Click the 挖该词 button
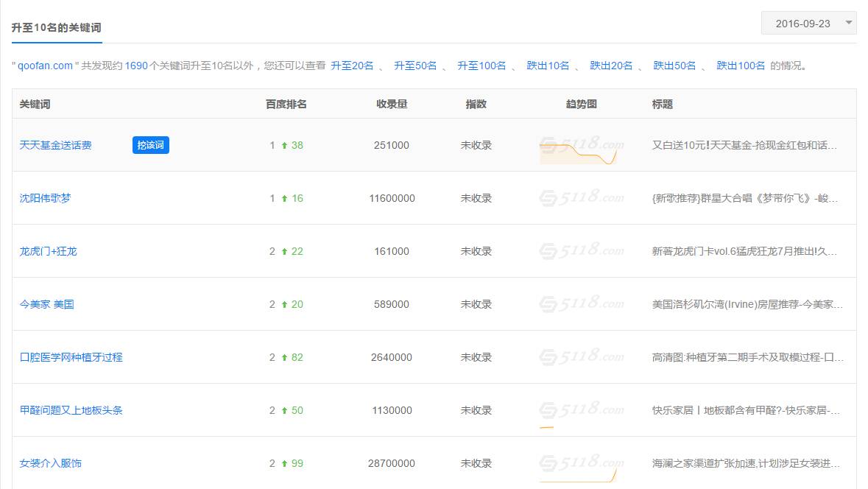This screenshot has height=489, width=868. 150,145
